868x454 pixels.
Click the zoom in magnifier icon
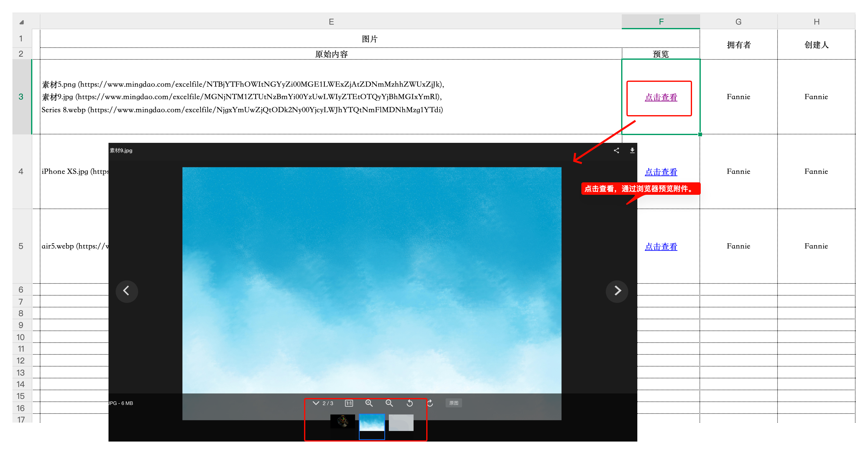pos(369,403)
